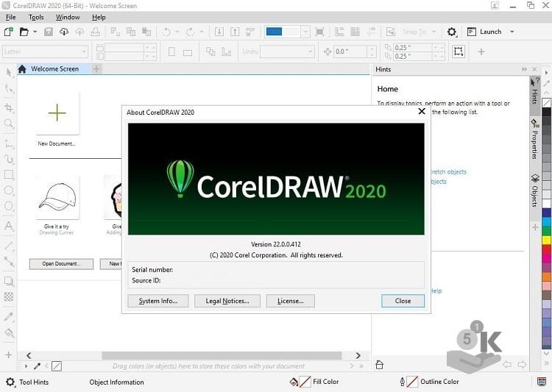This screenshot has width=552, height=392.
Task: Click the Redo arrow icon
Action: click(190, 32)
